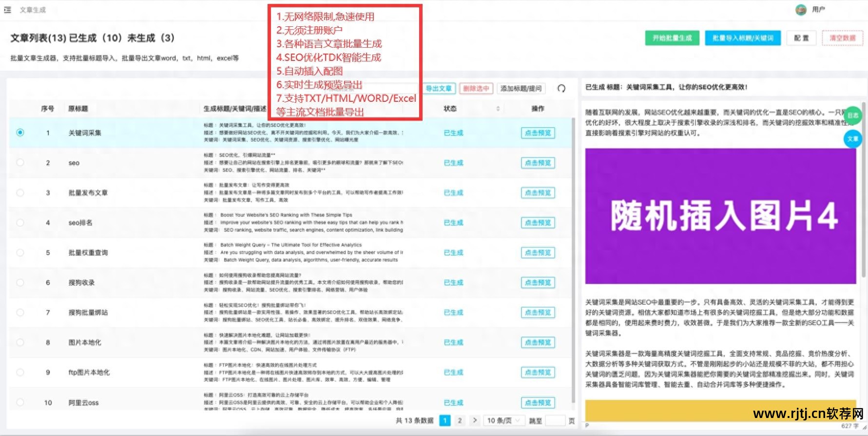This screenshot has width=868, height=436.
Task: Click the sidebar collapse menu icon
Action: pos(7,10)
